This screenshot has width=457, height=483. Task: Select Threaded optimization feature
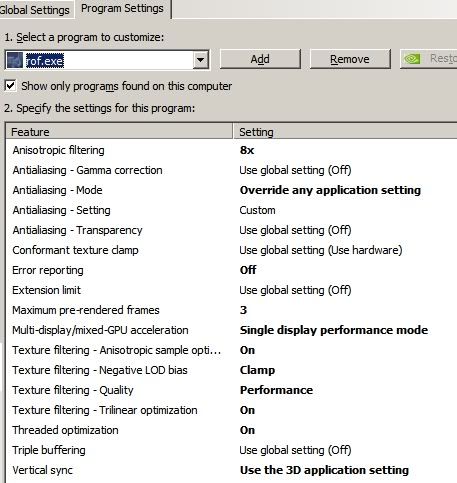pos(65,430)
